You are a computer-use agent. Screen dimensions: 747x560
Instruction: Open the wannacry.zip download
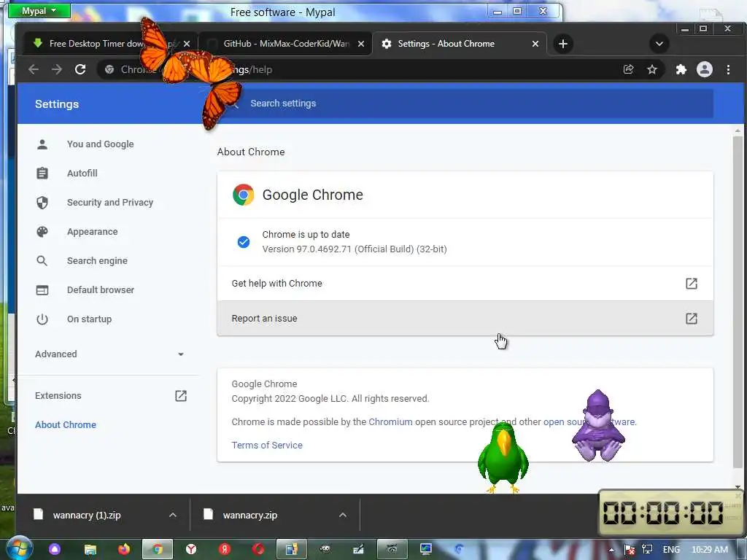249,516
